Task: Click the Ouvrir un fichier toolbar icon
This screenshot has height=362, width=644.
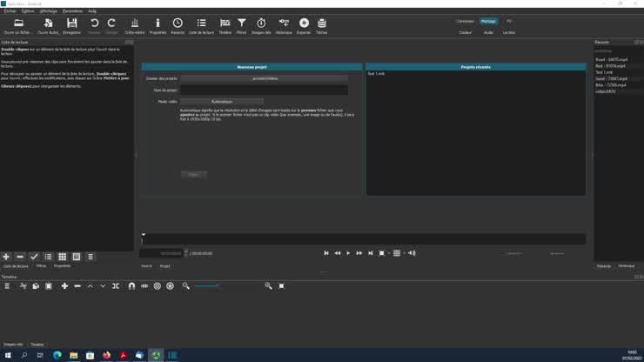Action: pos(17,23)
